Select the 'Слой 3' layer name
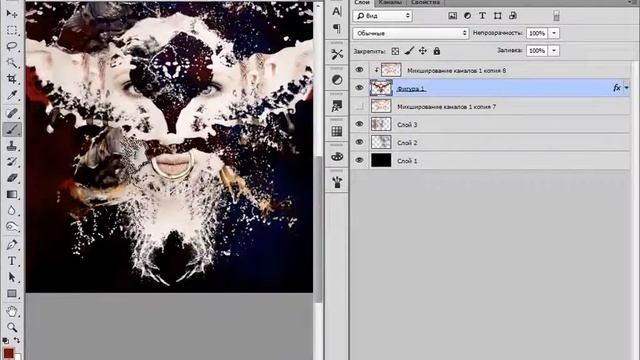The height and width of the screenshot is (360, 640). tap(407, 125)
